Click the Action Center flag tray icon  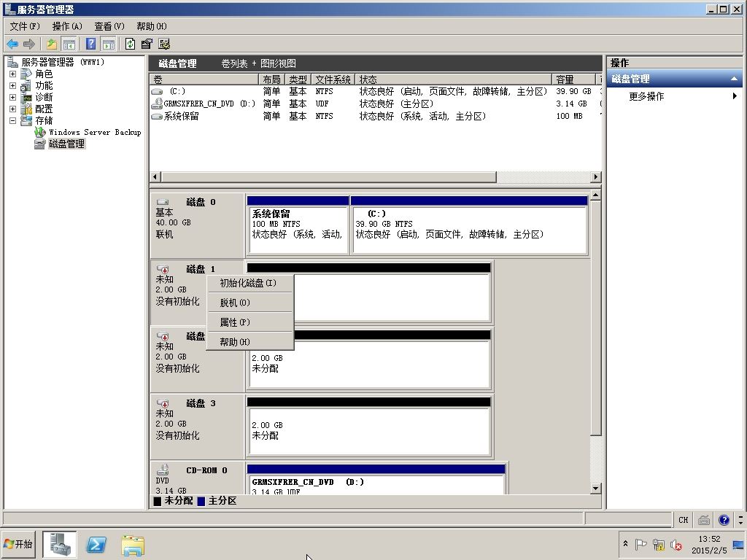pos(640,544)
